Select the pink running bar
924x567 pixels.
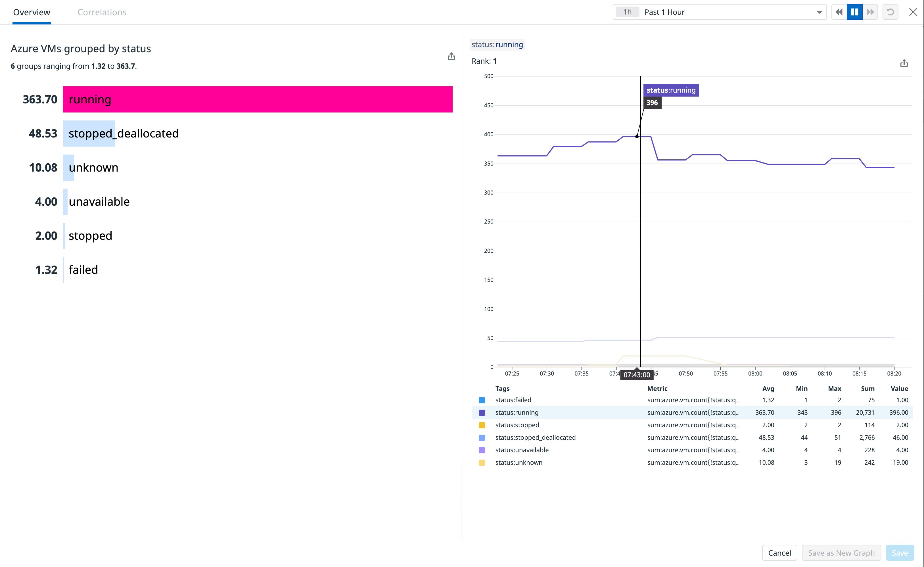[x=258, y=99]
